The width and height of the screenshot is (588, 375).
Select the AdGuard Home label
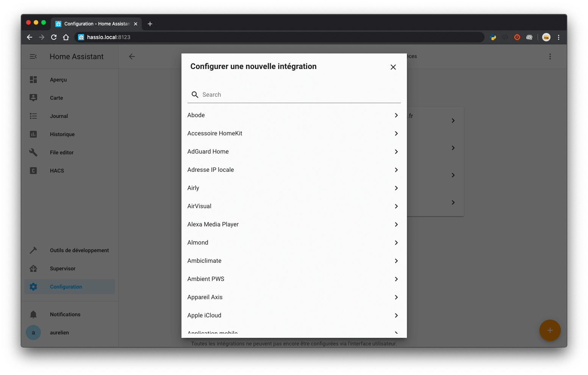(208, 152)
